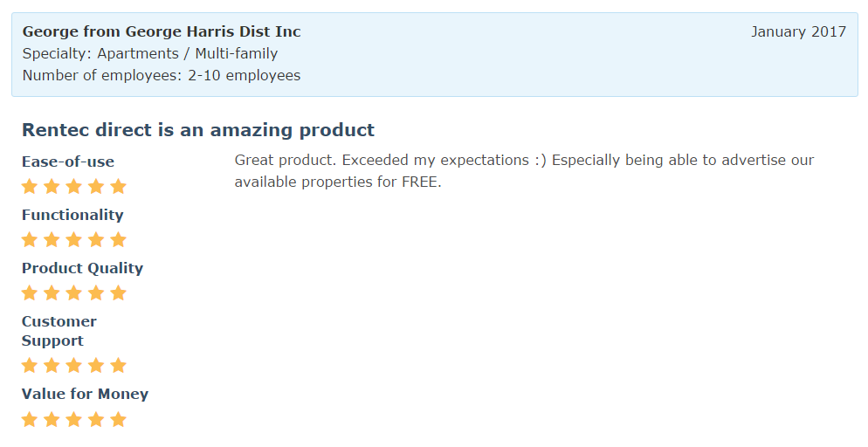Click the fifth star under Ease-of-use
Viewport: 868px width, 447px height.
pyautogui.click(x=119, y=186)
